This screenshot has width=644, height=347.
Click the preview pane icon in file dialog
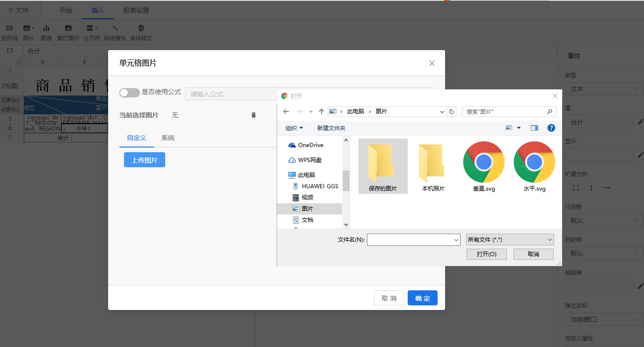pos(534,128)
